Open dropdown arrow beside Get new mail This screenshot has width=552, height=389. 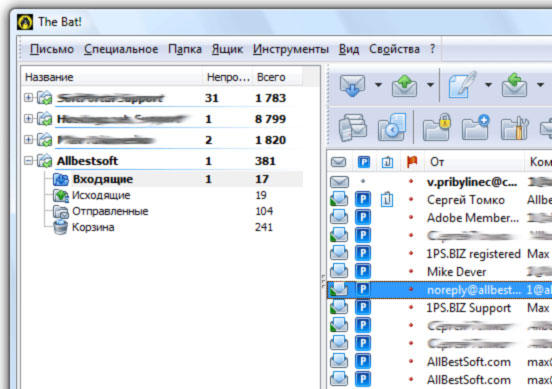(x=378, y=85)
